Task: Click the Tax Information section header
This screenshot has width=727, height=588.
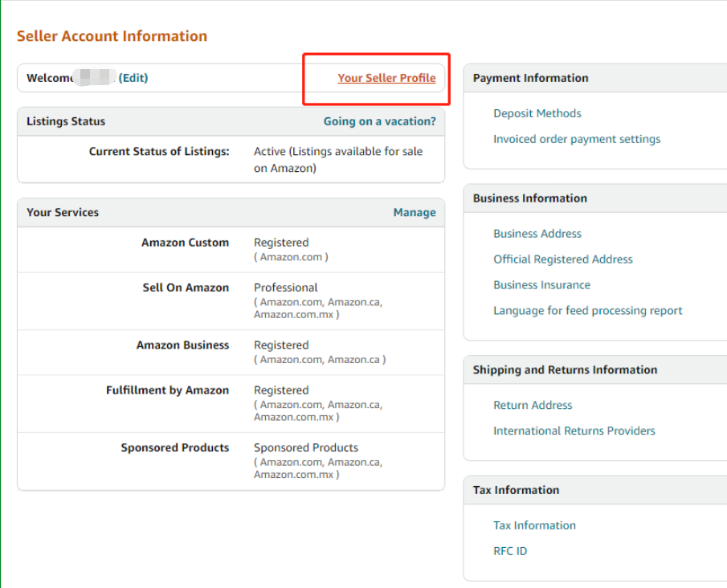Action: (516, 490)
